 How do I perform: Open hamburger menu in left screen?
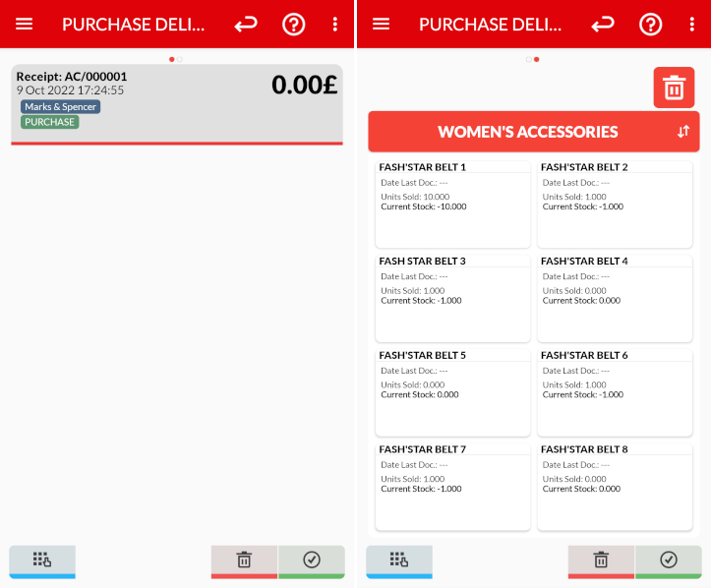tap(25, 24)
